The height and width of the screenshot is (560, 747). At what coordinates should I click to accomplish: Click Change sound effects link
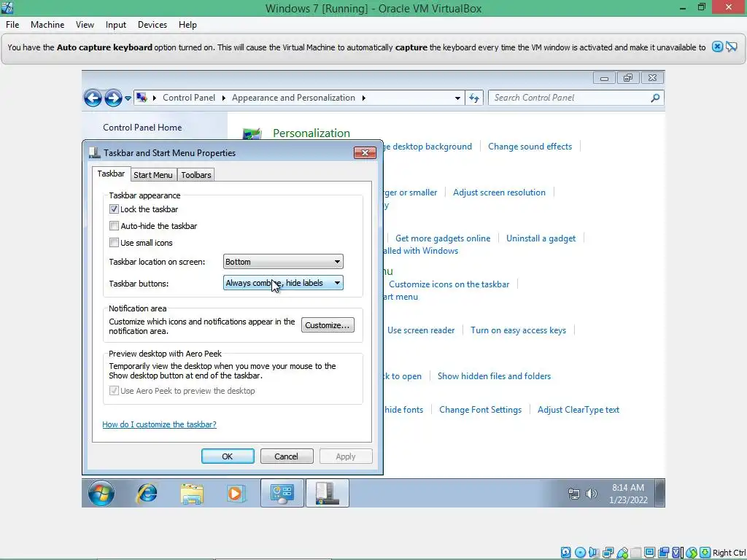click(530, 146)
